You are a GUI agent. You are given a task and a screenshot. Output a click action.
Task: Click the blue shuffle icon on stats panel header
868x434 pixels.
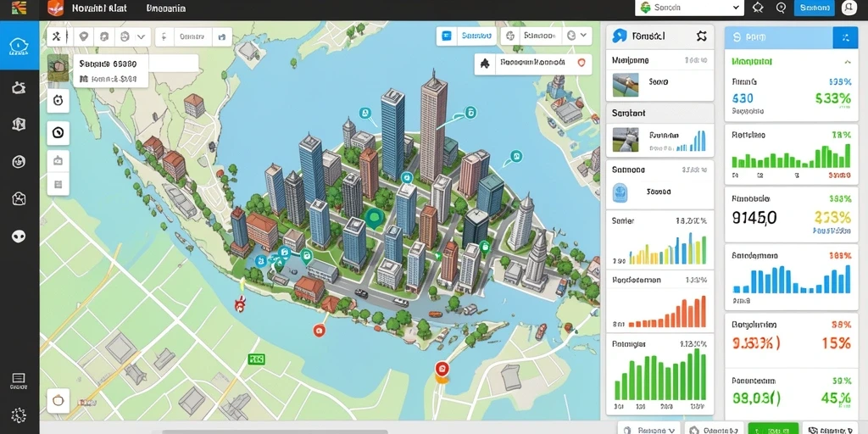pyautogui.click(x=845, y=37)
